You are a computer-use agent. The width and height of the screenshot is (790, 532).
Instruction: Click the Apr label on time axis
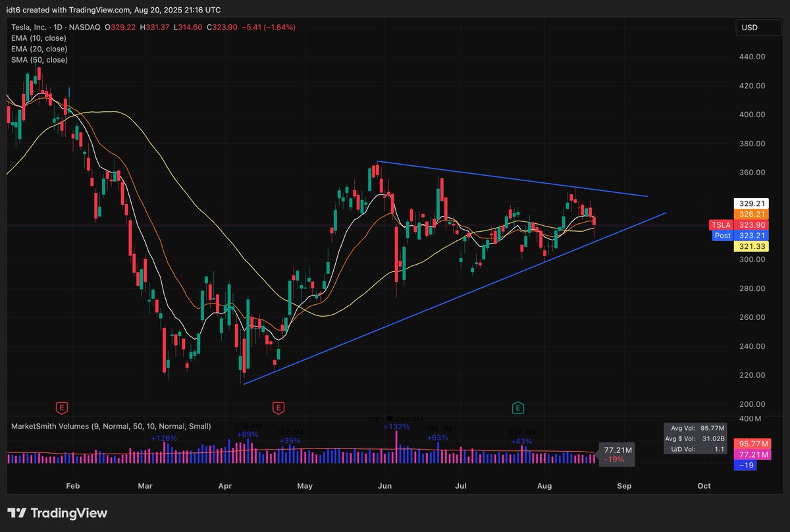click(225, 486)
